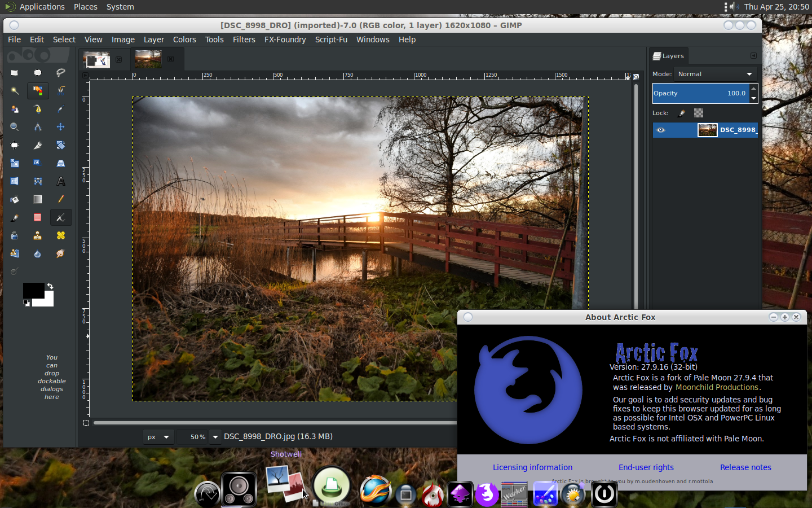Select the Eraser tool
This screenshot has height=508, width=812.
[37, 217]
